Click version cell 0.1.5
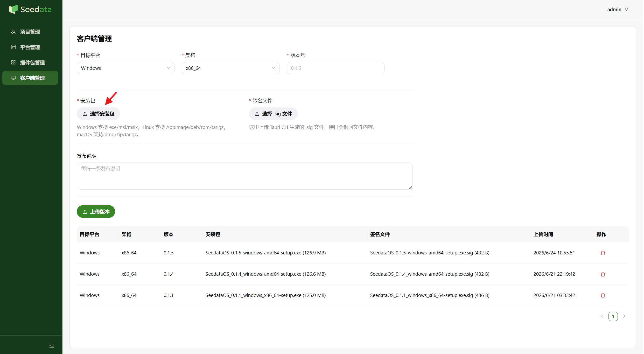Image resolution: width=644 pixels, height=354 pixels. pyautogui.click(x=169, y=253)
